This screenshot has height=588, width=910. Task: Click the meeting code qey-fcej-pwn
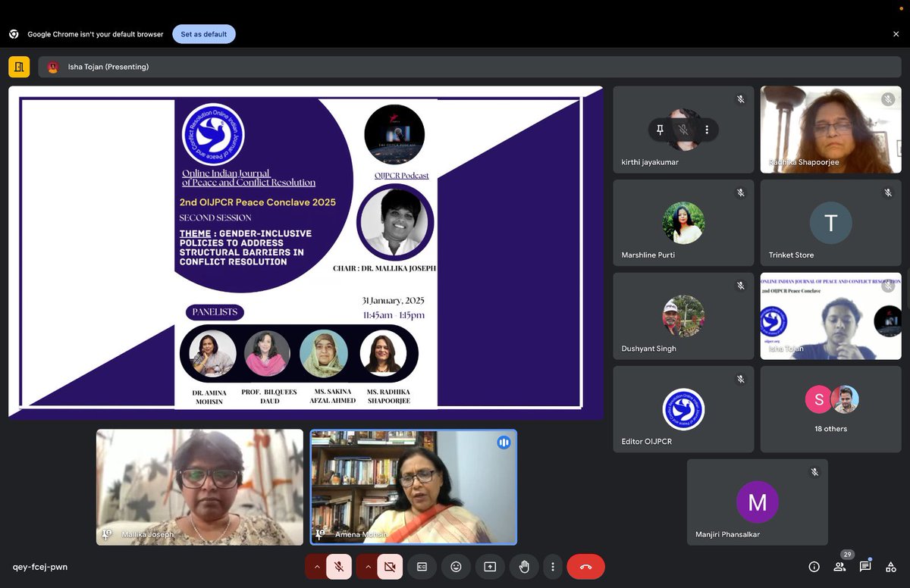[x=40, y=567]
